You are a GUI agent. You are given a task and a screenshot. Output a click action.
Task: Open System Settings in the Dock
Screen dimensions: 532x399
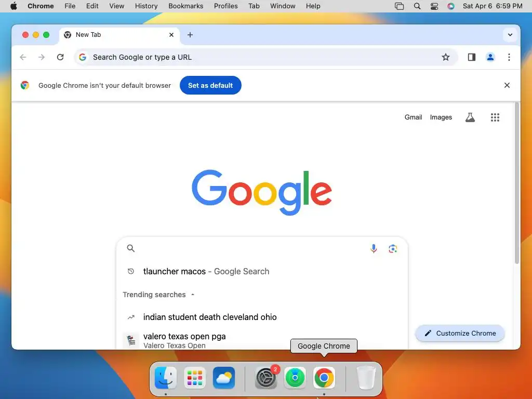(266, 378)
